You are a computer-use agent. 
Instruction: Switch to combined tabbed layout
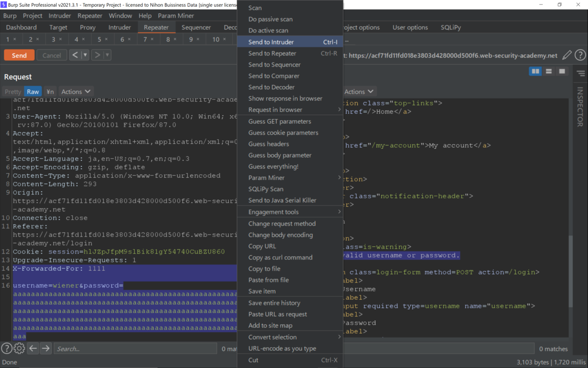(x=562, y=72)
